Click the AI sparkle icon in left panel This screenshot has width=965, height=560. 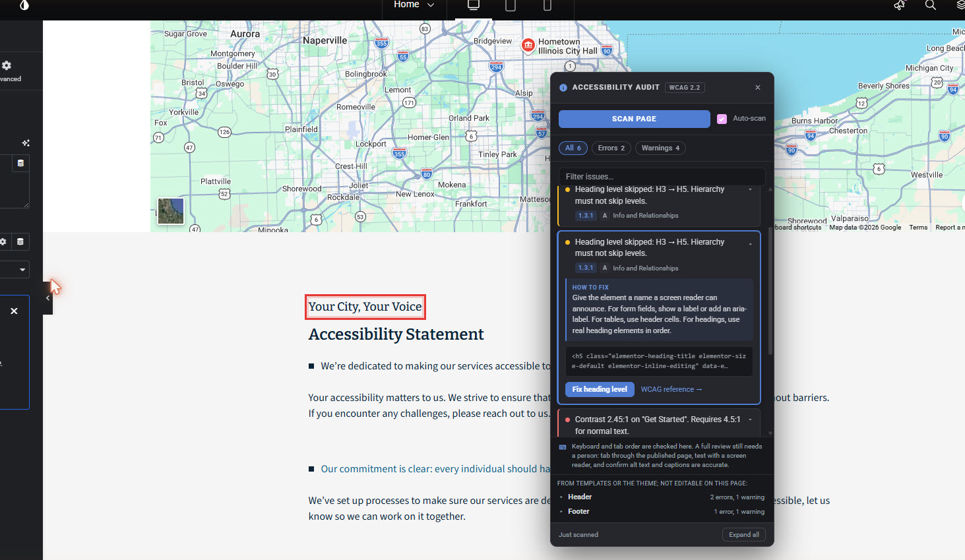(x=26, y=143)
